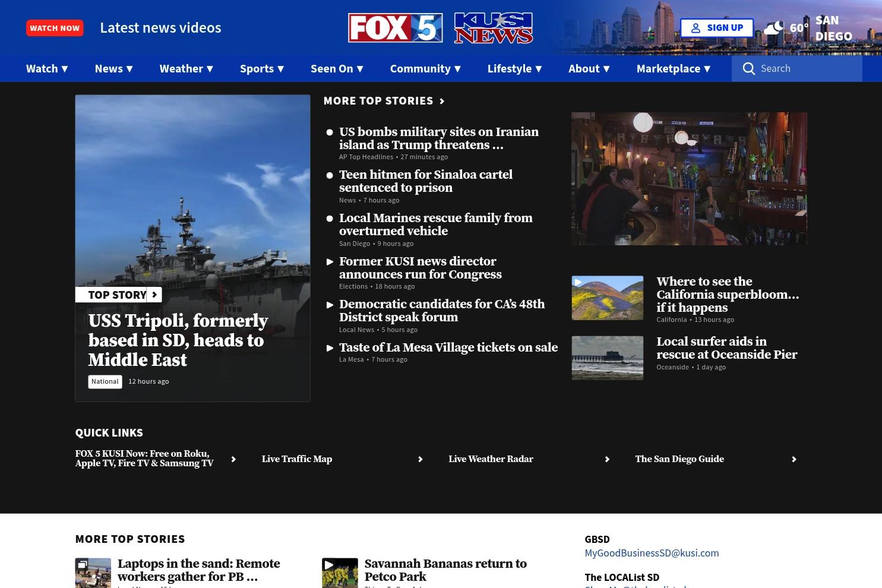Open Local surfer aids in rescue story
882x588 pixels.
(x=727, y=348)
